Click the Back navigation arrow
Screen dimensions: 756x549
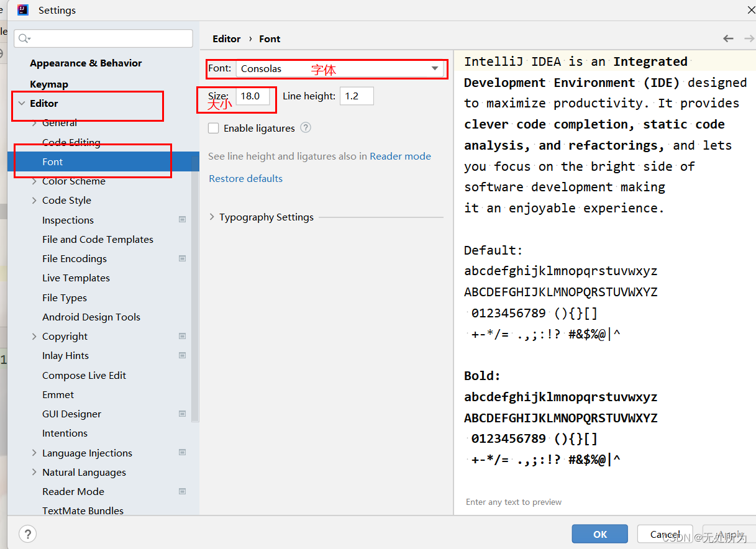click(728, 39)
